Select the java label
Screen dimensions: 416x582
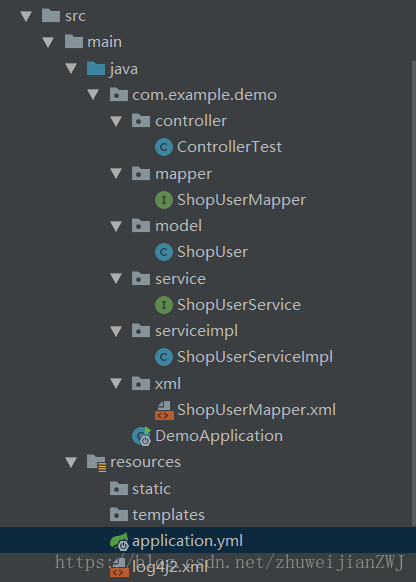tap(124, 69)
